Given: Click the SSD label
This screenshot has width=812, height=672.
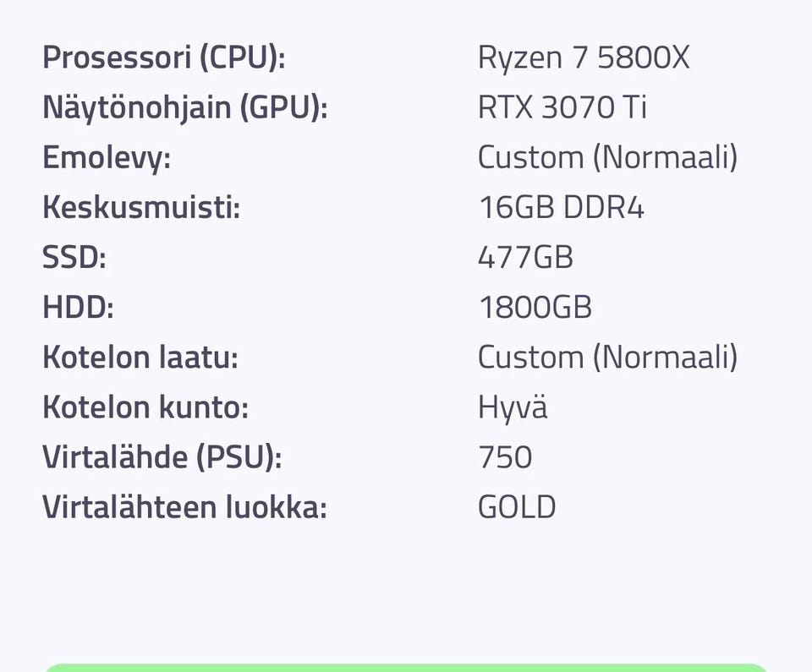Looking at the screenshot, I should coord(74,257).
